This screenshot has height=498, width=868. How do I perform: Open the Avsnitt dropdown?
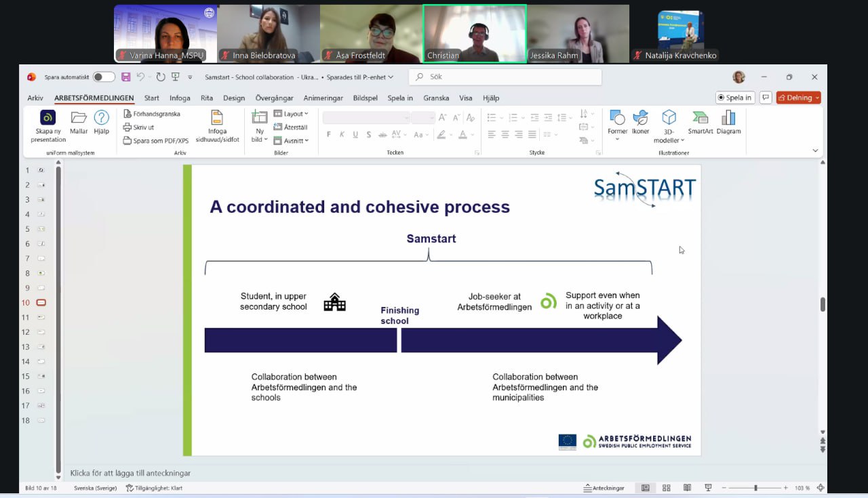pos(292,140)
